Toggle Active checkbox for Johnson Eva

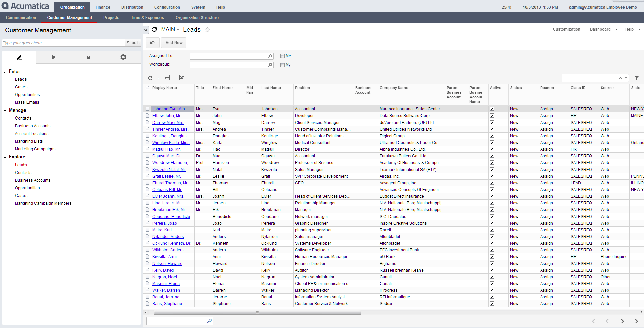coord(492,109)
